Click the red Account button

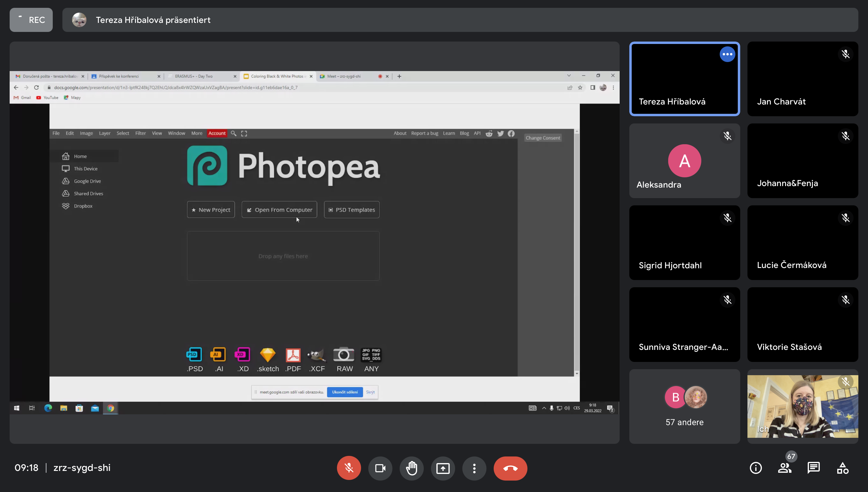tap(217, 133)
